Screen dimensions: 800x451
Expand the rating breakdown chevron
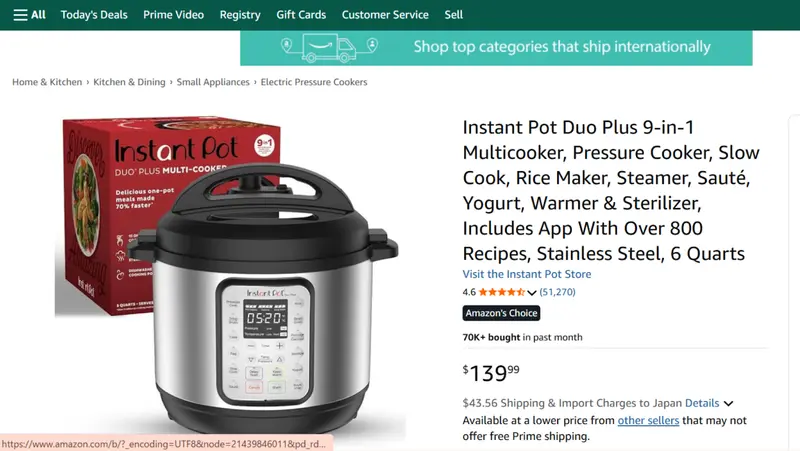[532, 293]
